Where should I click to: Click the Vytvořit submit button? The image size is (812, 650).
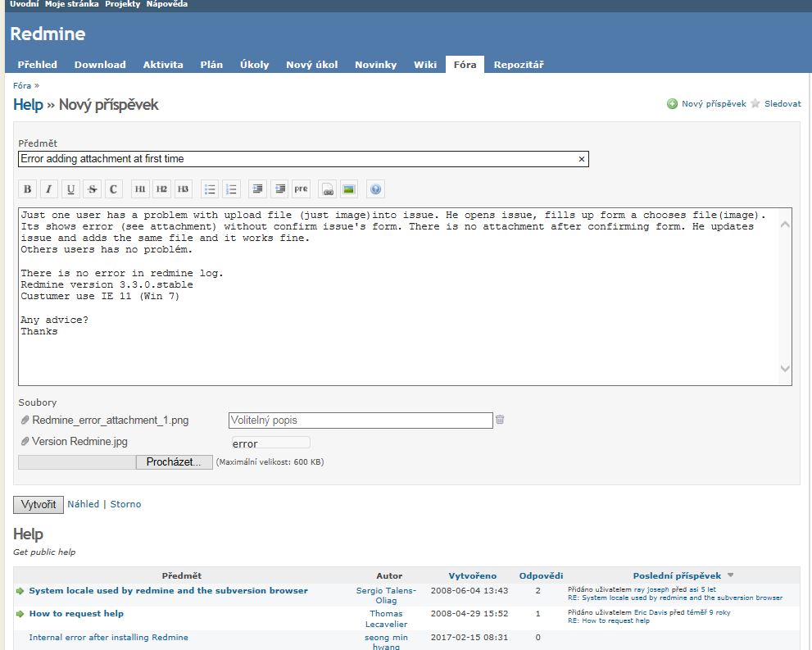tap(39, 504)
